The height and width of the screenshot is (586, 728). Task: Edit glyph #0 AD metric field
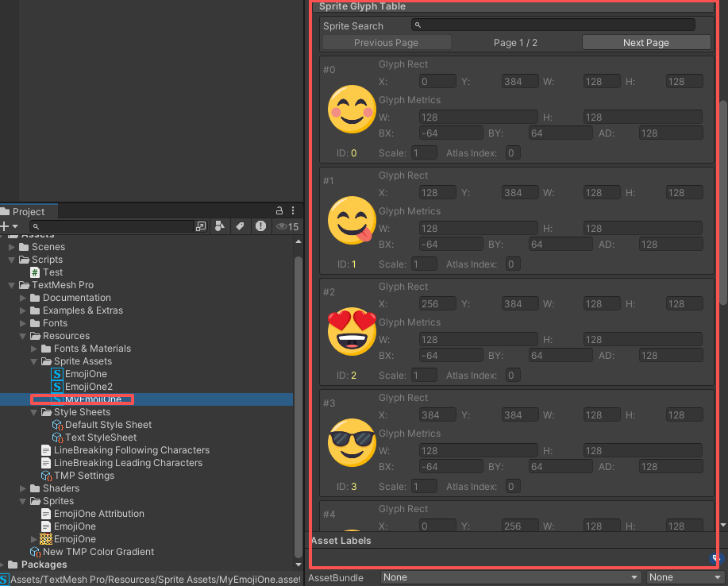(x=671, y=133)
